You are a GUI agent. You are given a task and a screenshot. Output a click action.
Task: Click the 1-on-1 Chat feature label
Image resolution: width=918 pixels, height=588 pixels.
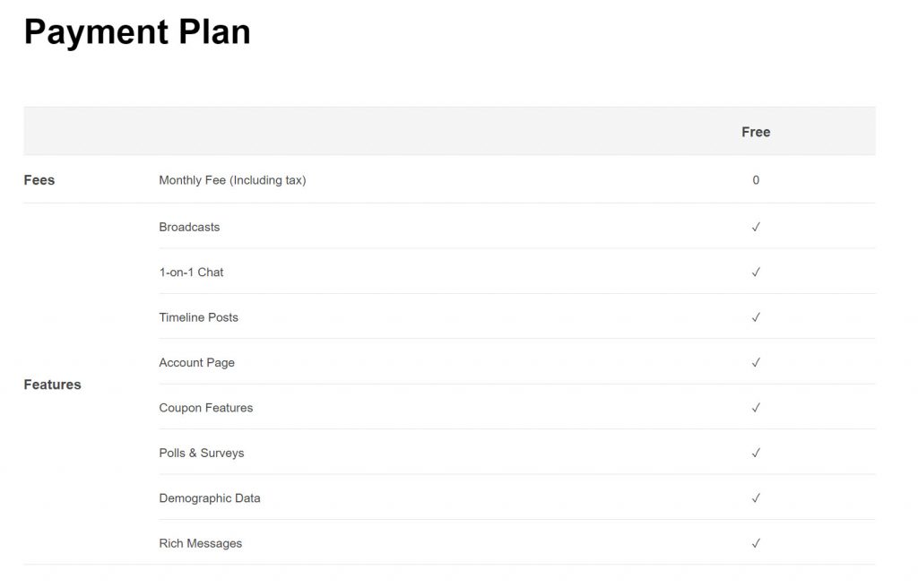[191, 272]
